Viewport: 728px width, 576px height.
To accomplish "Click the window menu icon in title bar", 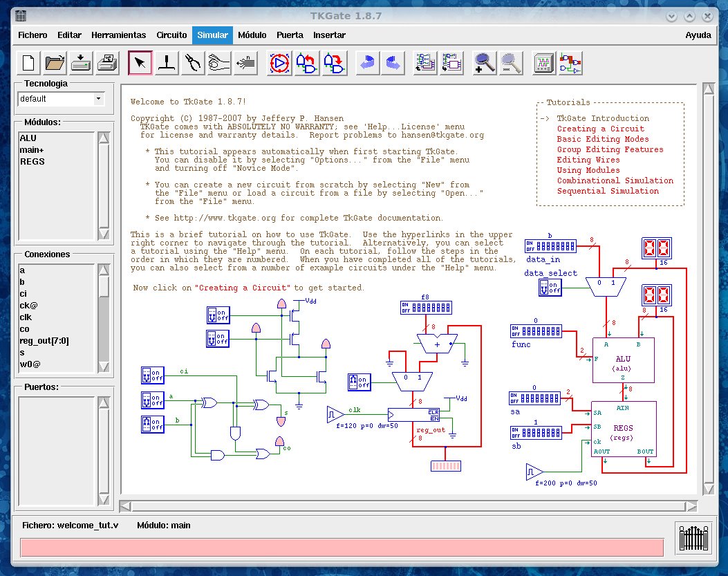I will tap(21, 16).
